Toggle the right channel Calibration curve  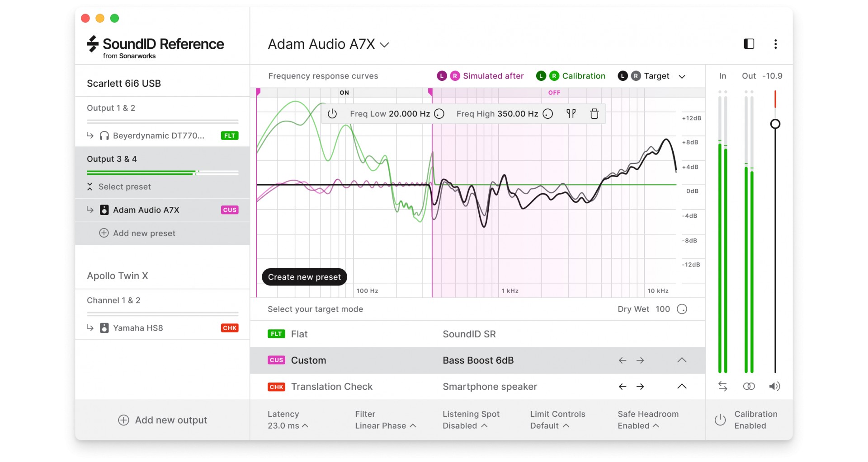tap(554, 76)
